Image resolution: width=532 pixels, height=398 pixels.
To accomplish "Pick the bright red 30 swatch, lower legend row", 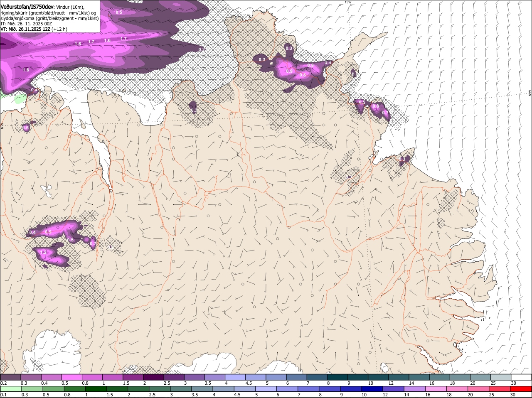I will 521,389.
